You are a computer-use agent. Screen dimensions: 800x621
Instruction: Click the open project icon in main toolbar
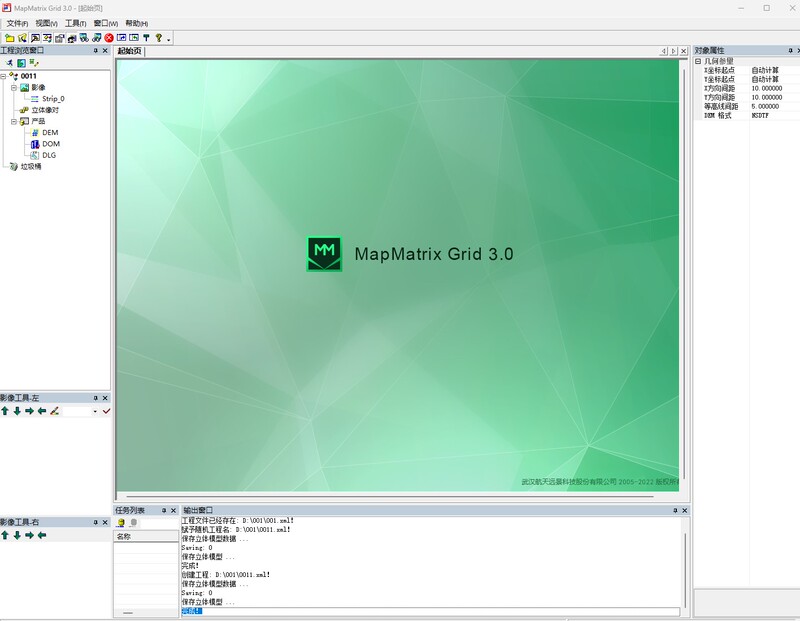(x=22, y=38)
